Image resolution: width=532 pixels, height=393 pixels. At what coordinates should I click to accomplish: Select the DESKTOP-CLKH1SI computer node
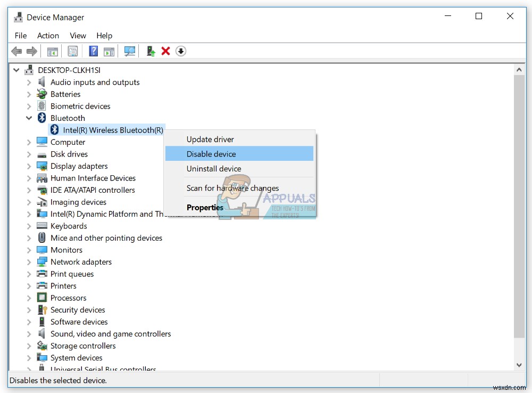(69, 70)
